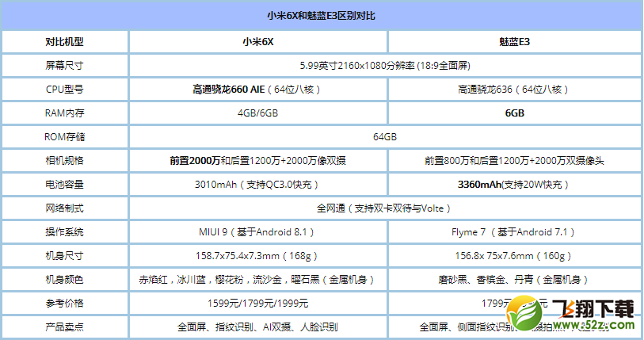This screenshot has width=644, height=340.
Task: Select the 电池容量 row label
Action: pyautogui.click(x=64, y=184)
